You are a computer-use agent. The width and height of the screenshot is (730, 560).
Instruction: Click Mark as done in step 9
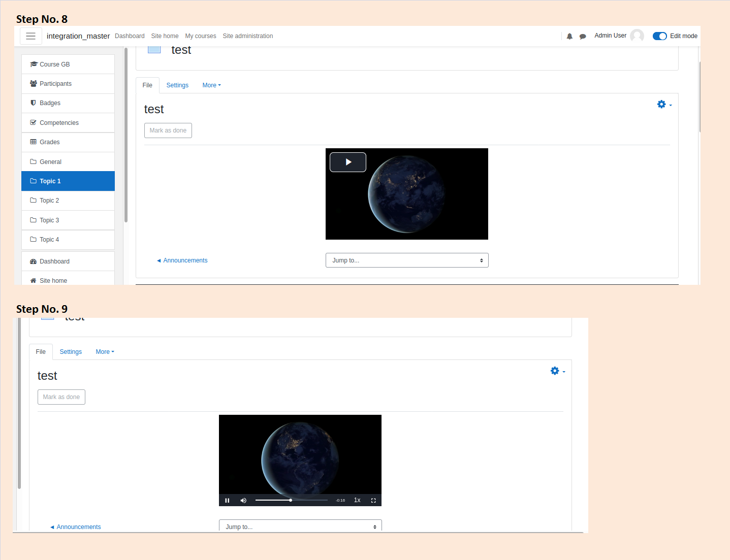click(61, 397)
